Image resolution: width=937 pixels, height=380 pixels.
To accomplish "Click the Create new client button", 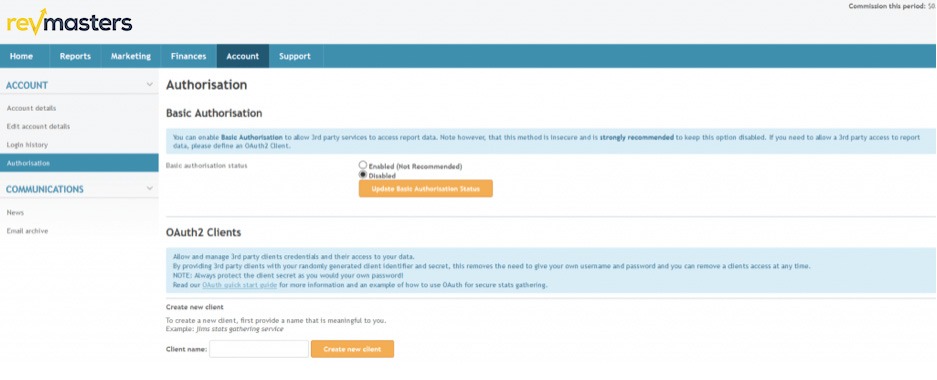I will tap(352, 349).
